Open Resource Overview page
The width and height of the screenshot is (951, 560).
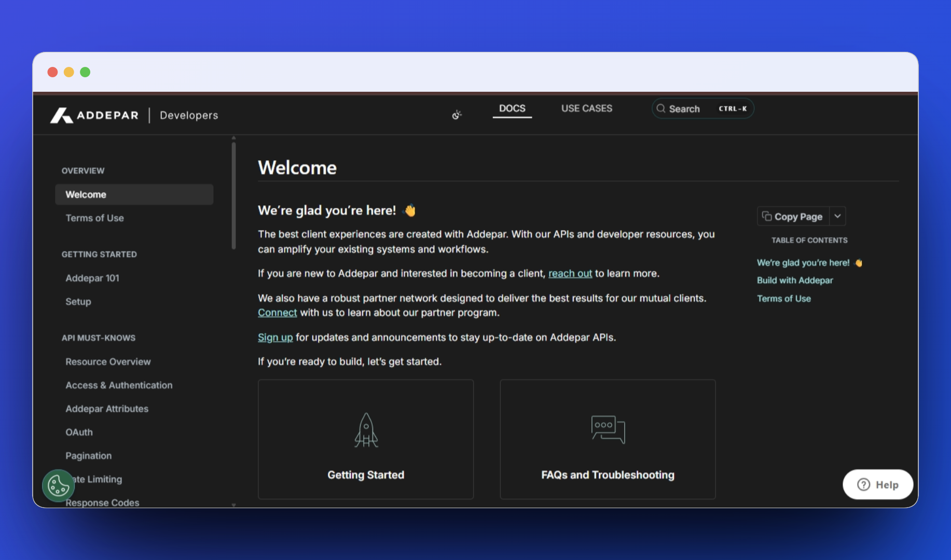coord(108,361)
